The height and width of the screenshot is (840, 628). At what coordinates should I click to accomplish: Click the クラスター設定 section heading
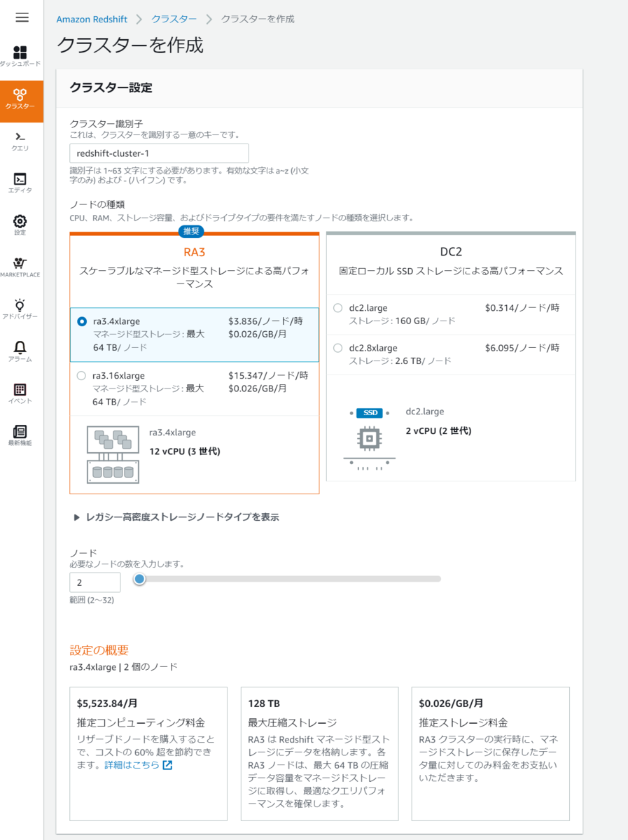(111, 88)
